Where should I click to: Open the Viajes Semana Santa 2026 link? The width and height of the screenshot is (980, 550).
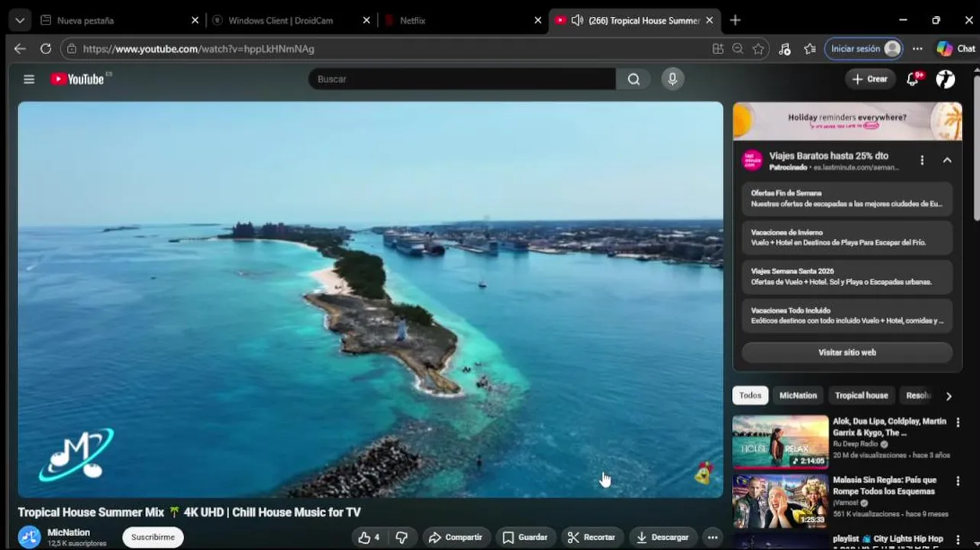[847, 277]
